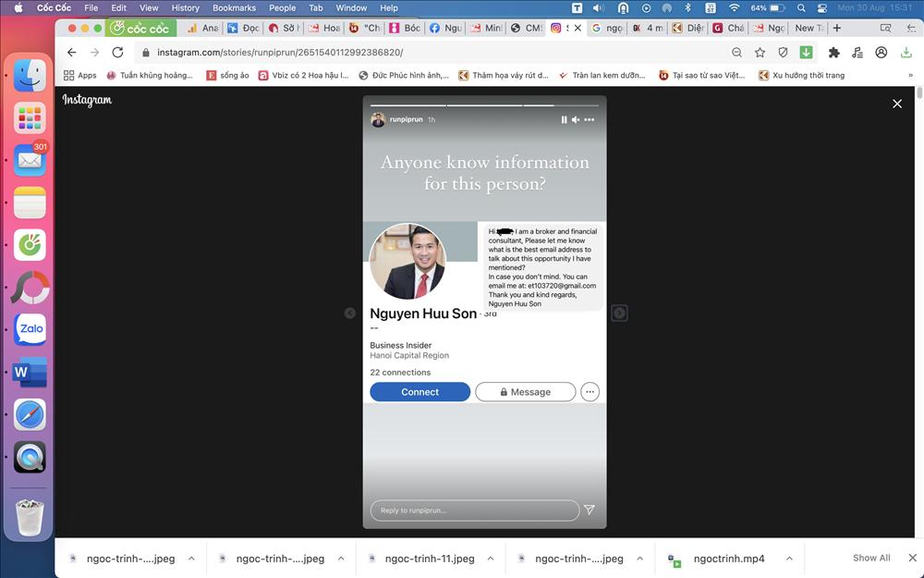Viewport: 924px width, 578px height.
Task: Open Zalo from the dock
Action: 30,330
